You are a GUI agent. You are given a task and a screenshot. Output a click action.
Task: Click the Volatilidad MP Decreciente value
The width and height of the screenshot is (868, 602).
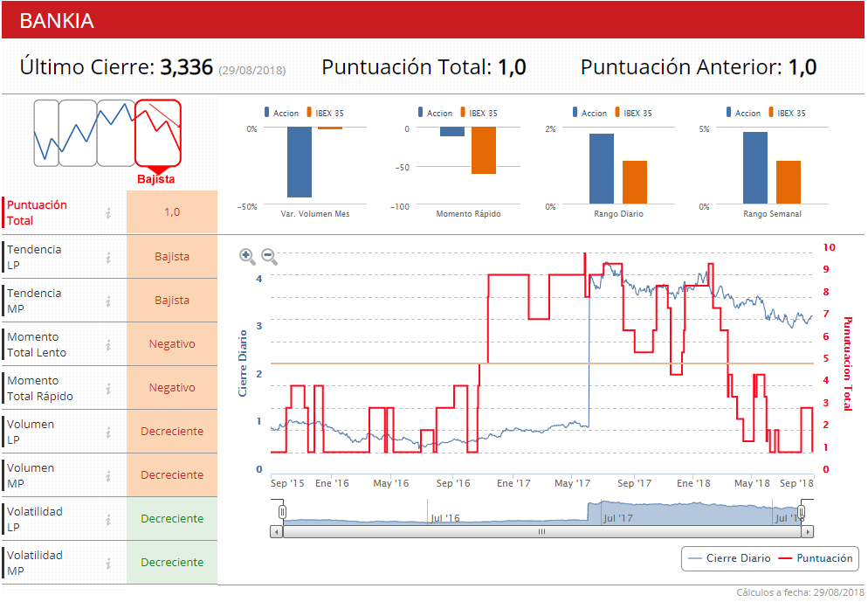click(172, 563)
